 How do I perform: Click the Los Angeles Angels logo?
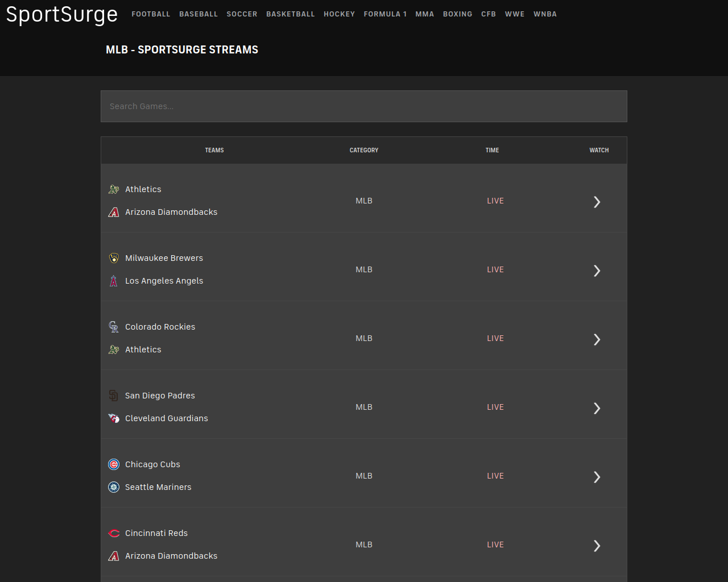tap(114, 281)
